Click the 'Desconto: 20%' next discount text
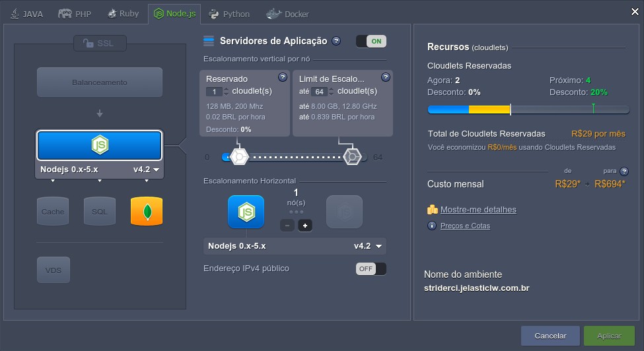 point(579,92)
